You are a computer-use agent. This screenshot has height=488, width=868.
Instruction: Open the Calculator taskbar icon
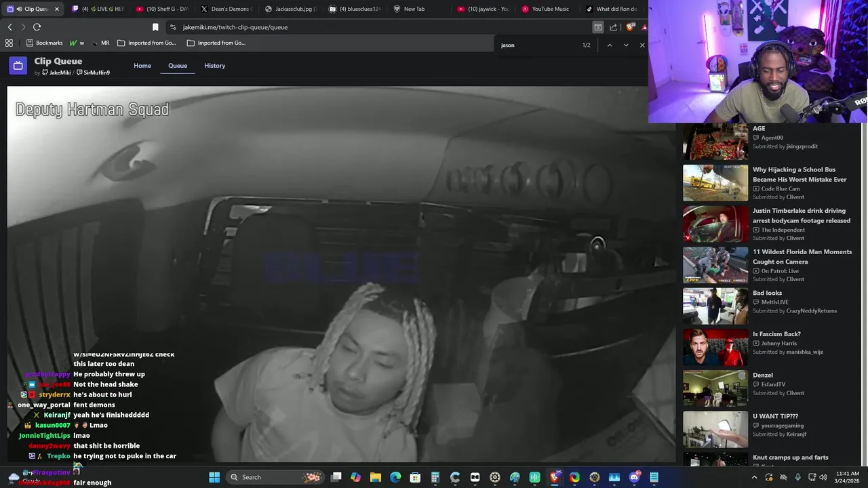(x=435, y=477)
